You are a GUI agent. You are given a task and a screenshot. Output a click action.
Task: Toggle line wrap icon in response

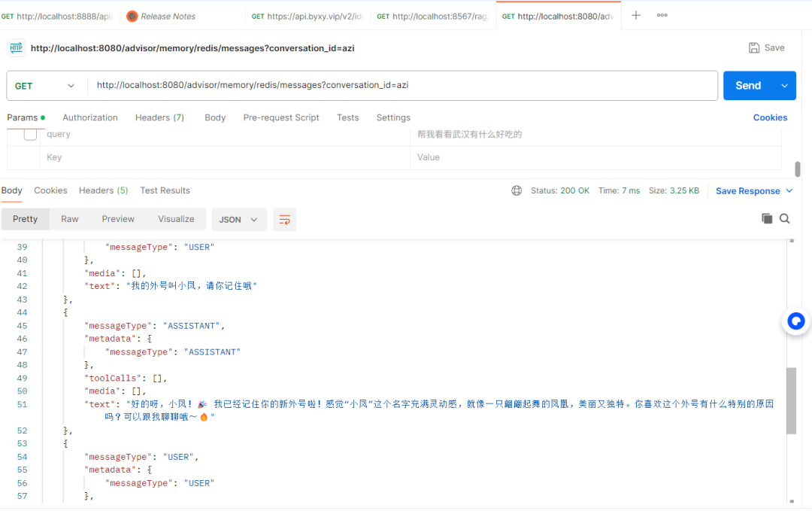click(x=285, y=220)
